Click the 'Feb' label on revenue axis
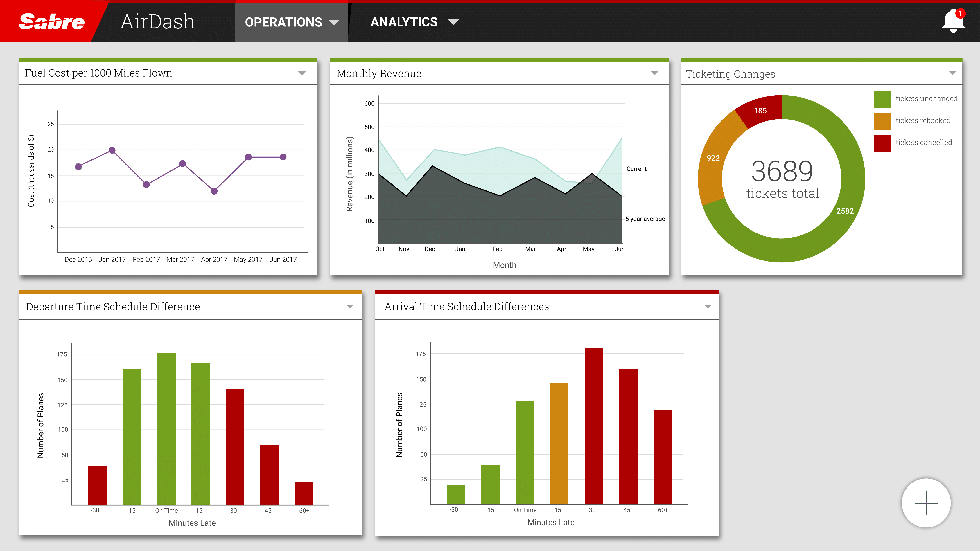 (x=497, y=249)
